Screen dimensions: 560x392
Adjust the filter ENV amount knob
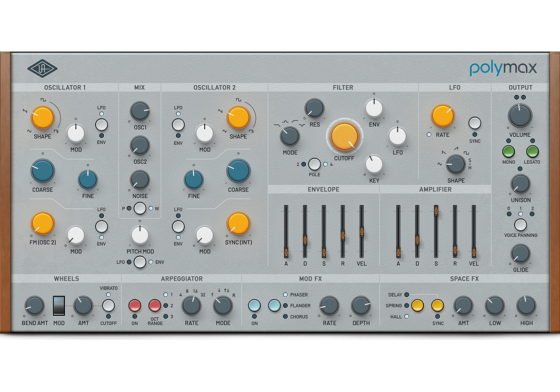(x=374, y=108)
